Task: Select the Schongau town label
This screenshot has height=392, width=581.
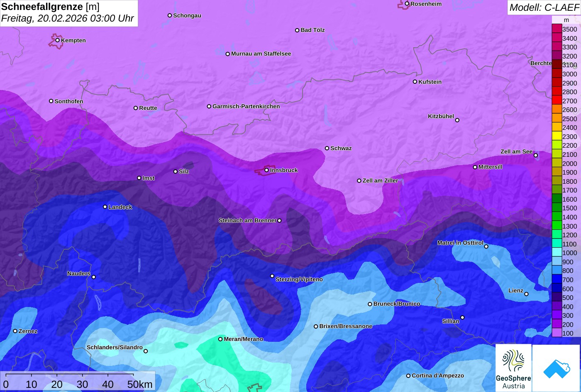Action: pyautogui.click(x=187, y=15)
